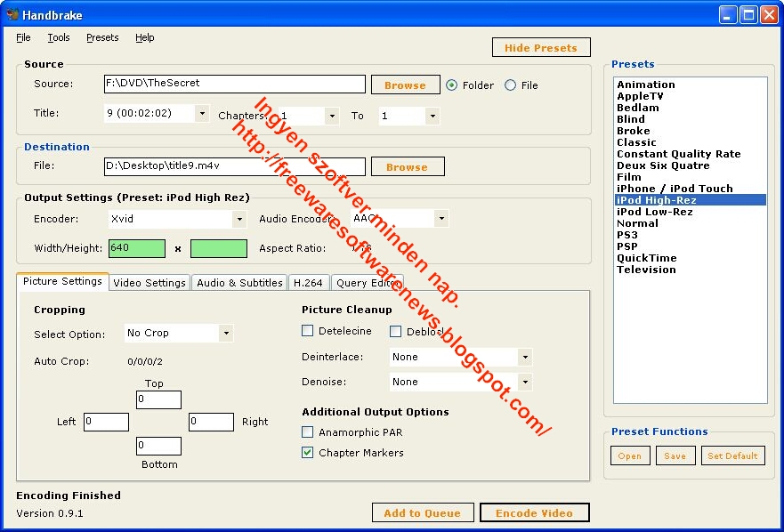Select the Constant Quality Rate preset
This screenshot has height=532, width=784.
(x=690, y=154)
